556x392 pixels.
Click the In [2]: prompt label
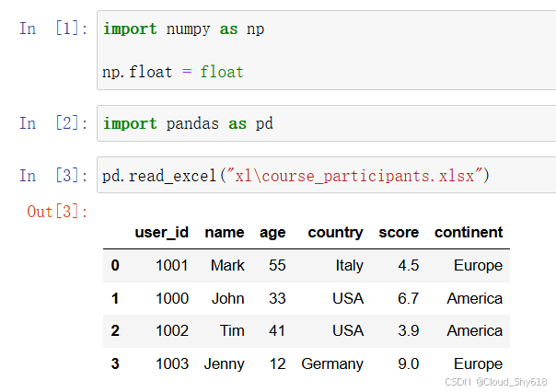[53, 123]
